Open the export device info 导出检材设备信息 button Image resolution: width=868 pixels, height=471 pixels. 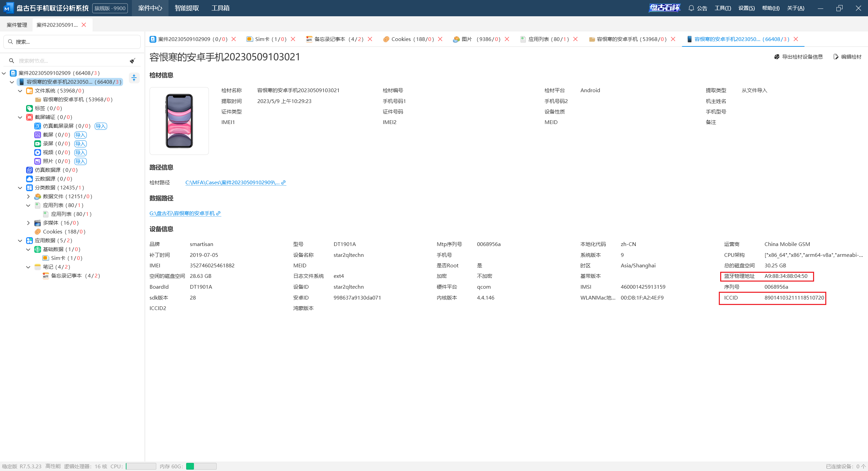798,57
